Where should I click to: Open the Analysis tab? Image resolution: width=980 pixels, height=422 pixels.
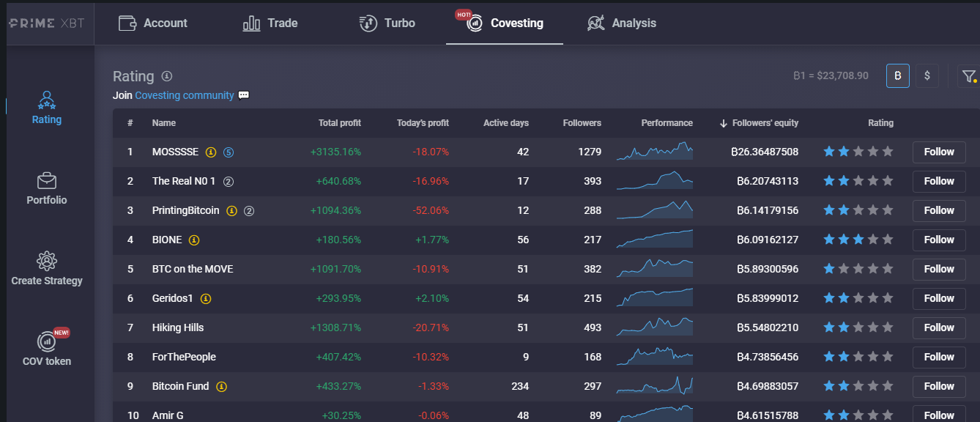pyautogui.click(x=622, y=23)
